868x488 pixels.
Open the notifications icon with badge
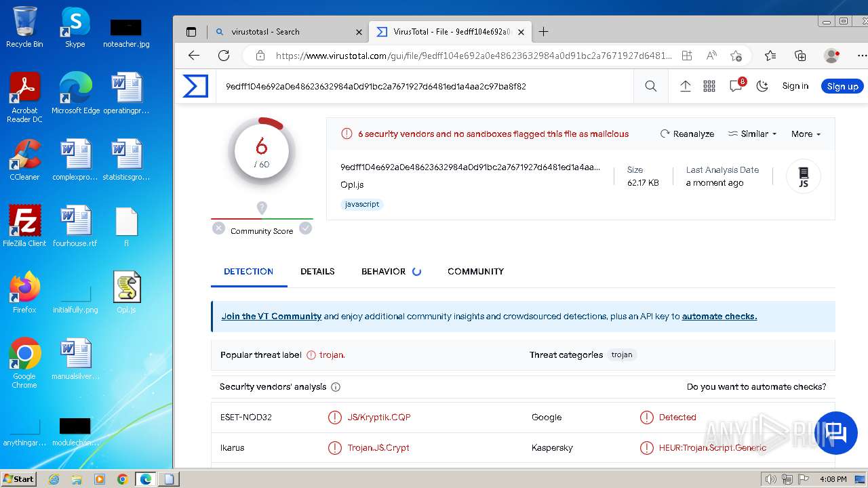point(736,85)
